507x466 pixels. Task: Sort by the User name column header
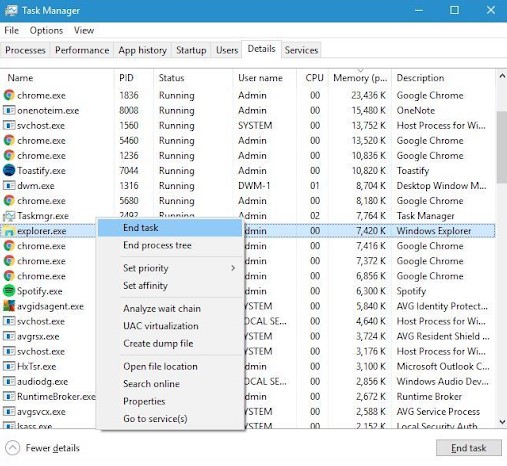tap(264, 78)
